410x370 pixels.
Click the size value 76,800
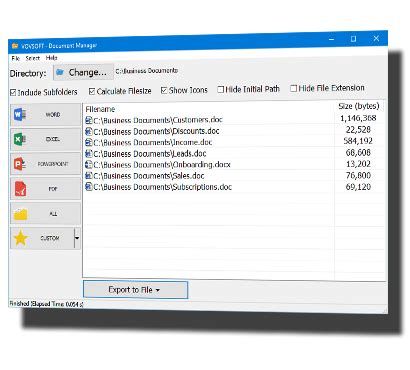click(x=358, y=175)
